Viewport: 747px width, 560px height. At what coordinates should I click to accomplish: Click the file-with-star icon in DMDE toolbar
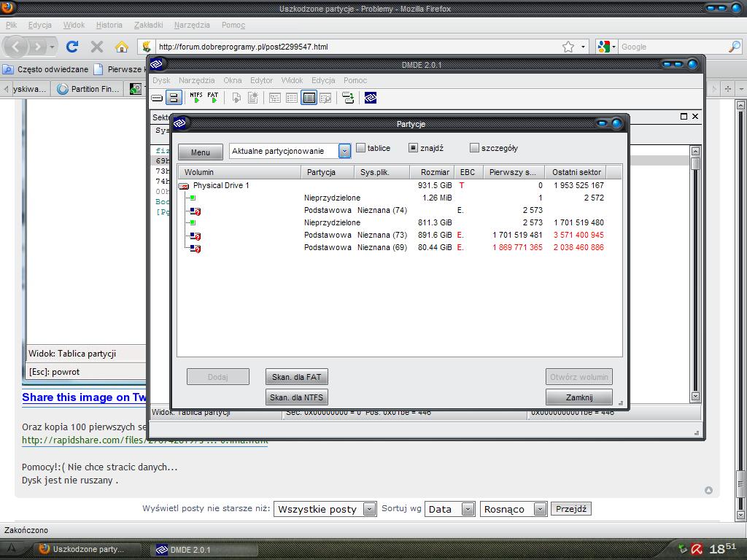(x=252, y=98)
